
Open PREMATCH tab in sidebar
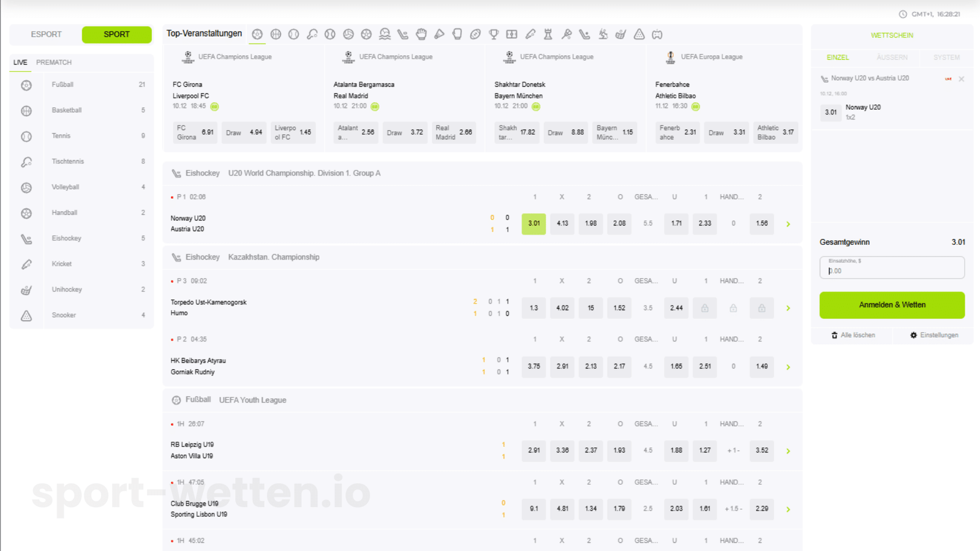point(54,62)
